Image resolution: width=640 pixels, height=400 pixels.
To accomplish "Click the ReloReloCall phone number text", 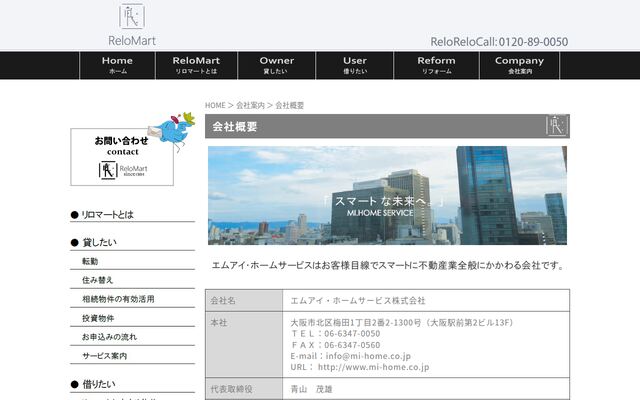I will point(499,42).
